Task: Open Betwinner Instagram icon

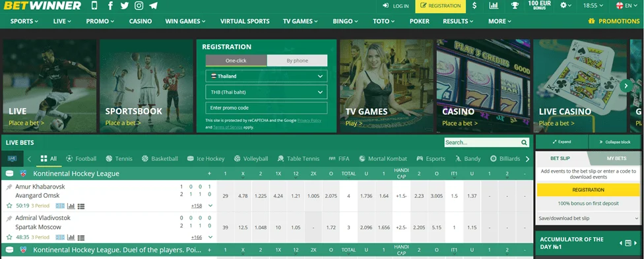Action: (139, 6)
